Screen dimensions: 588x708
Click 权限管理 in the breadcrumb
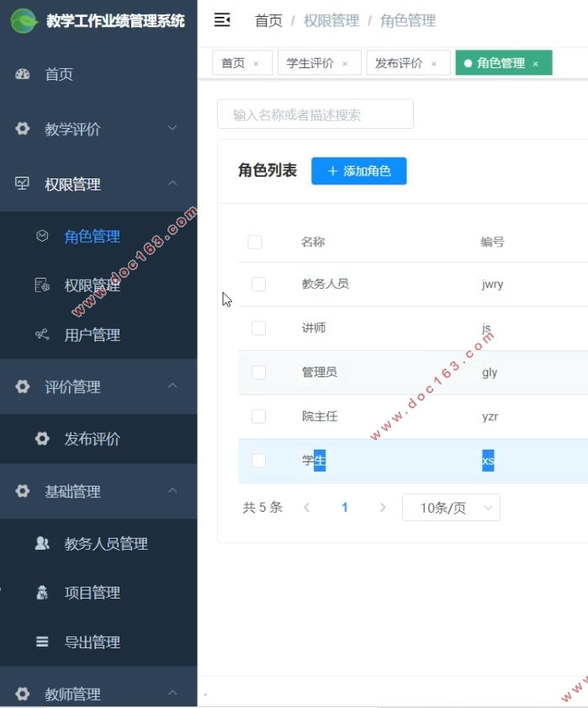[x=331, y=21]
